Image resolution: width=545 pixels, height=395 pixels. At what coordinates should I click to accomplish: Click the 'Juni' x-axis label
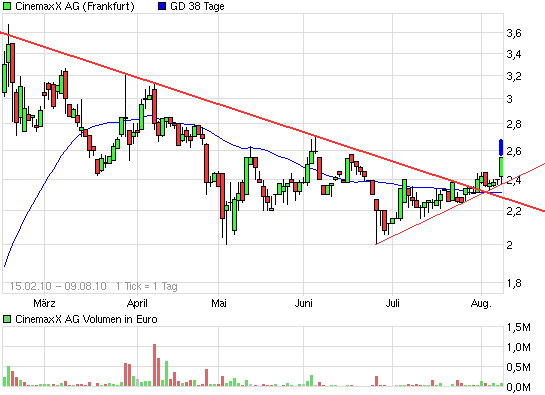coord(303,303)
